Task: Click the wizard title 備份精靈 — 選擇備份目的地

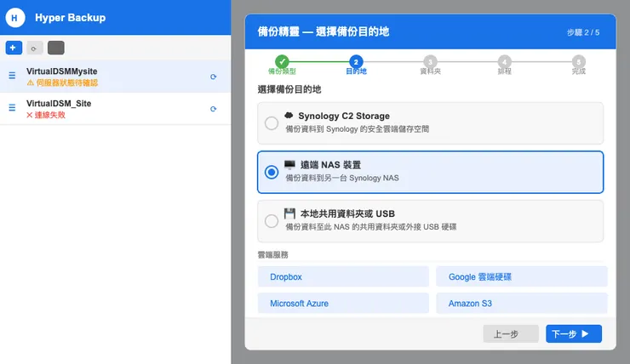Action: pos(324,31)
